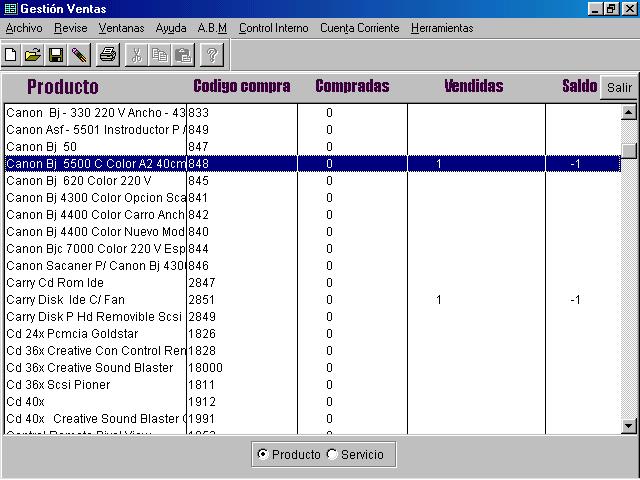Screen dimensions: 640x480
Task: Click the Paste clipboard icon
Action: coord(183,55)
